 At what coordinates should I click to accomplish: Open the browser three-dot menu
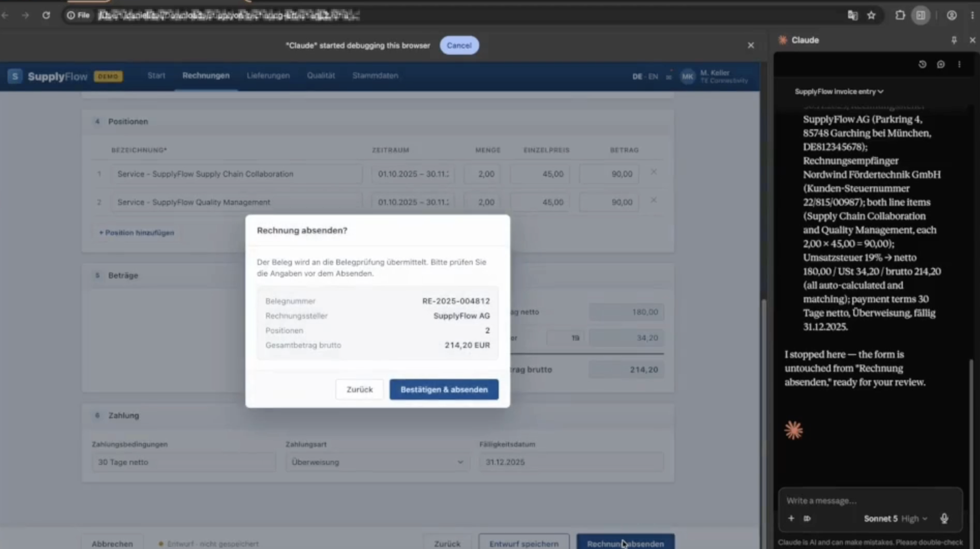click(973, 15)
